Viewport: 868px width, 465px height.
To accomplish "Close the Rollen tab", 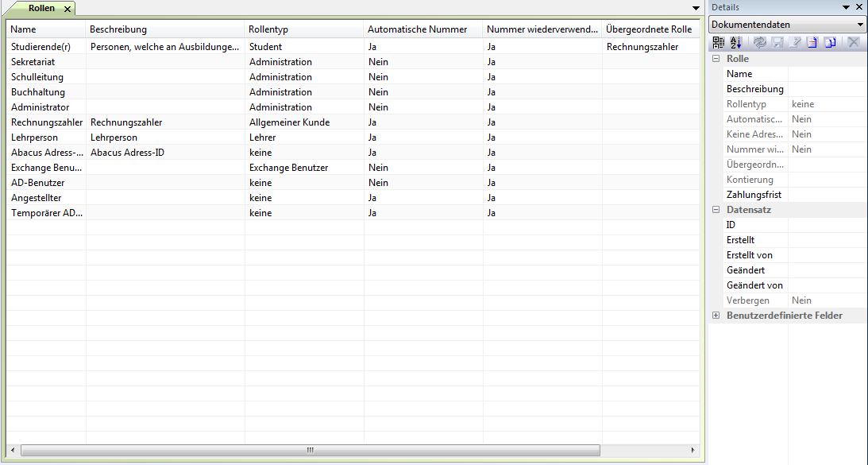I will coord(68,9).
